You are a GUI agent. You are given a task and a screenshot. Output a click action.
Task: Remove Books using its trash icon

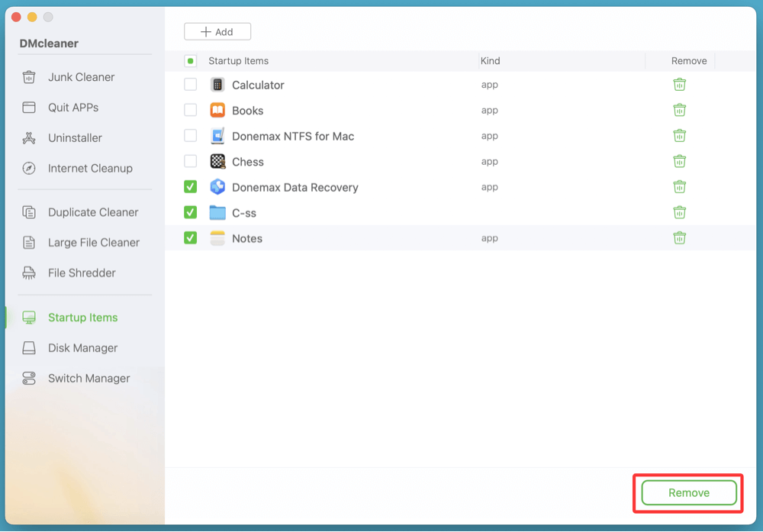coord(679,109)
